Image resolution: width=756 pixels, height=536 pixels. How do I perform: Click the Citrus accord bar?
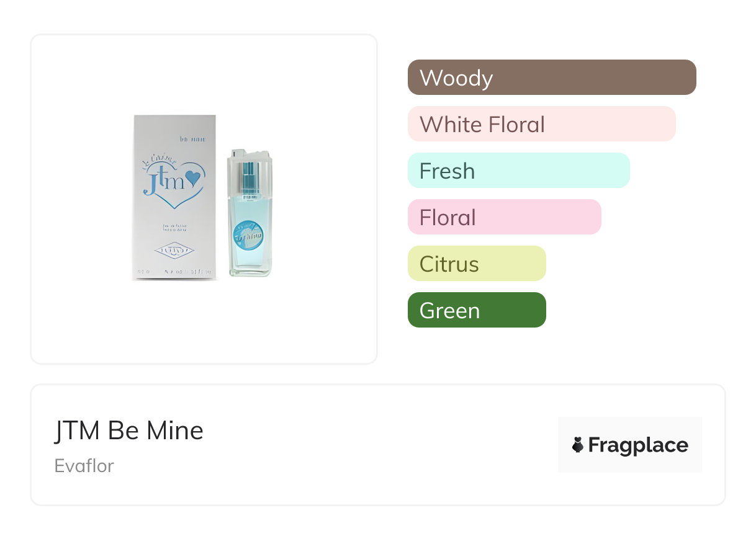click(476, 264)
